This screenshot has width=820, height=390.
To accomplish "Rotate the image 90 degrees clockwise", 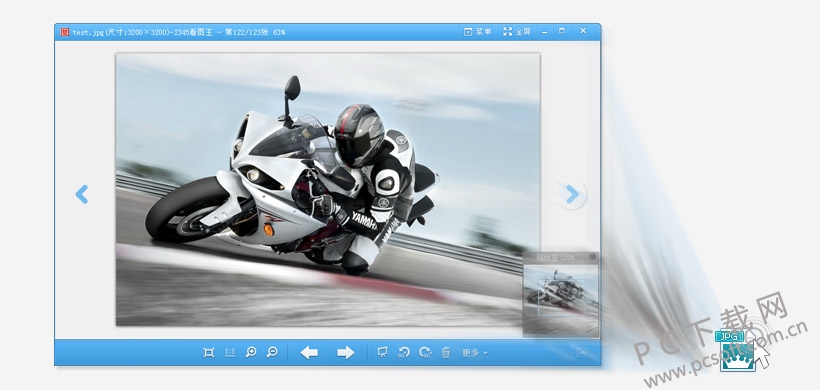I will (425, 353).
